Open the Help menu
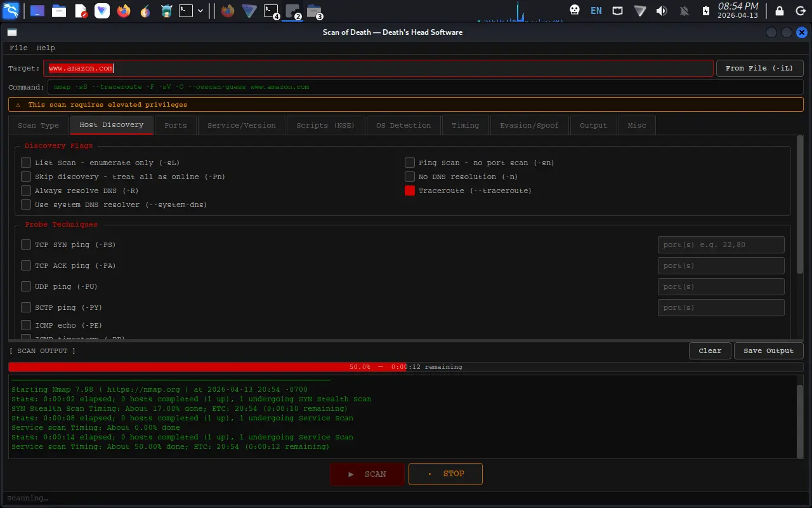The image size is (812, 508). 46,48
